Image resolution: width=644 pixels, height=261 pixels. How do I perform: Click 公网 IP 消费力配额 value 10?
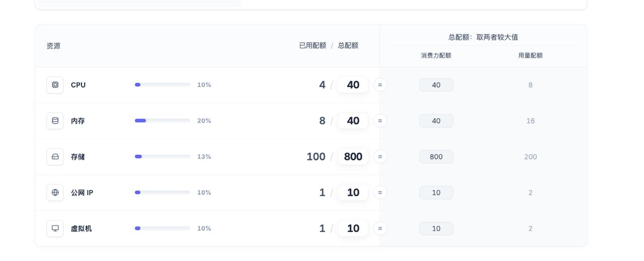pos(436,193)
